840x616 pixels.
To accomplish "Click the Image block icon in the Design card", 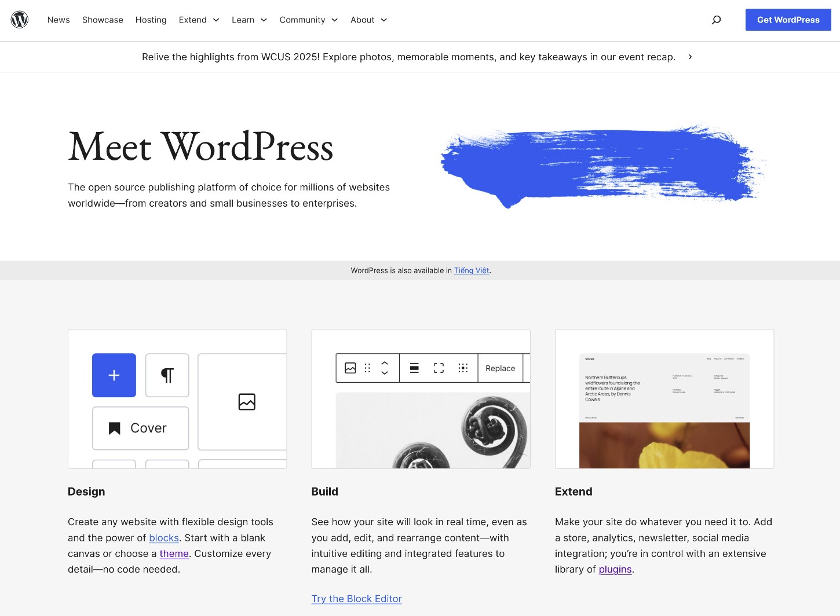I will [x=247, y=402].
